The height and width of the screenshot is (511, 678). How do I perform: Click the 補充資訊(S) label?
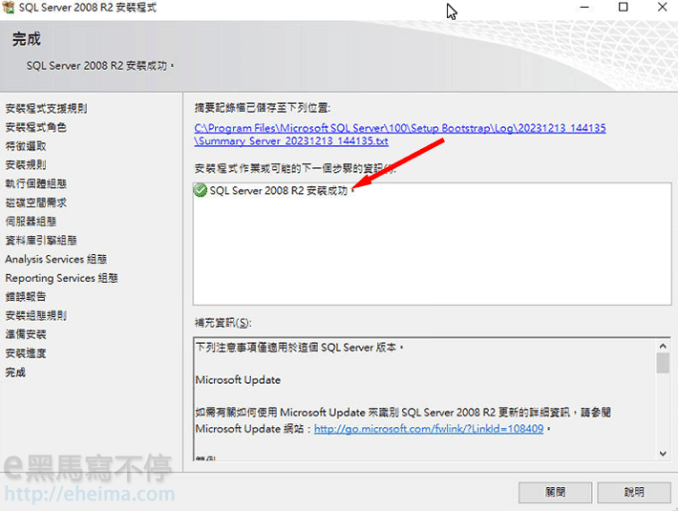[x=223, y=323]
